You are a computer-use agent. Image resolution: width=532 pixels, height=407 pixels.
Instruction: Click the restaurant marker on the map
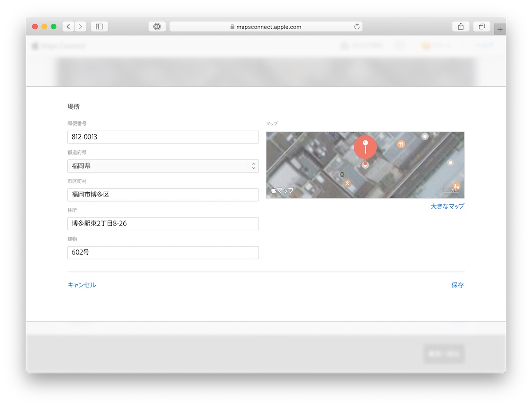click(401, 144)
